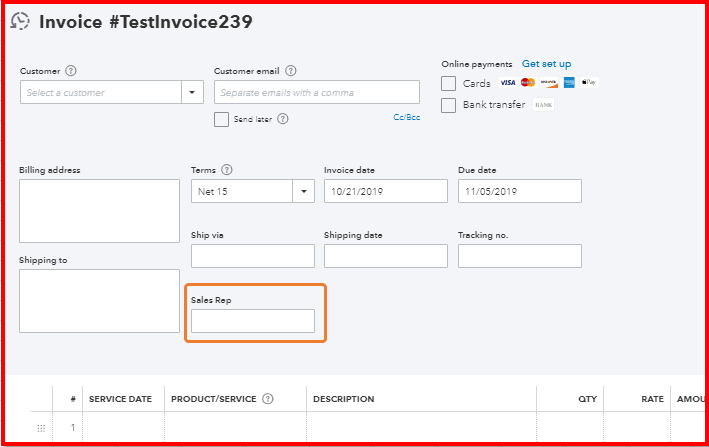709x447 pixels.
Task: Click into the Billing address box
Action: (99, 211)
